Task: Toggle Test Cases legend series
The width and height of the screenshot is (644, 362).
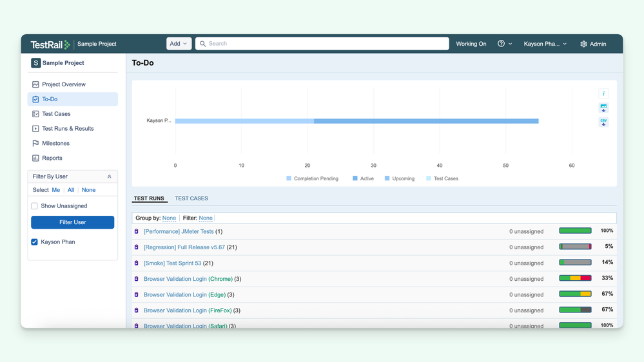Action: [442, 178]
